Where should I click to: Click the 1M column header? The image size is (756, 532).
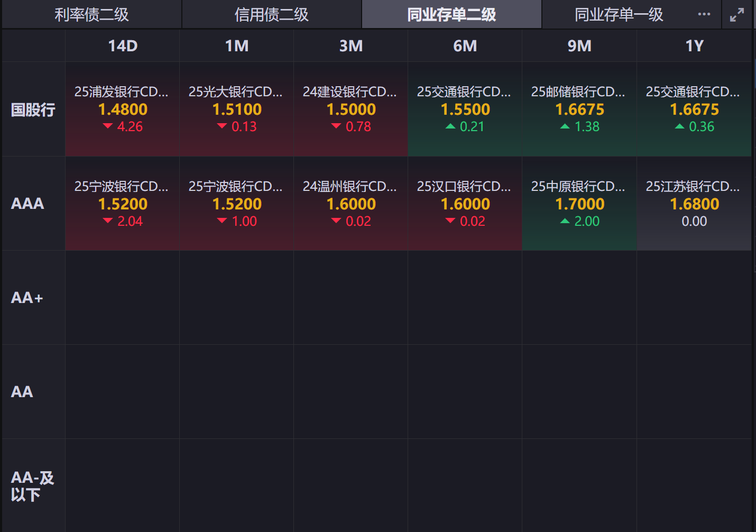[237, 46]
